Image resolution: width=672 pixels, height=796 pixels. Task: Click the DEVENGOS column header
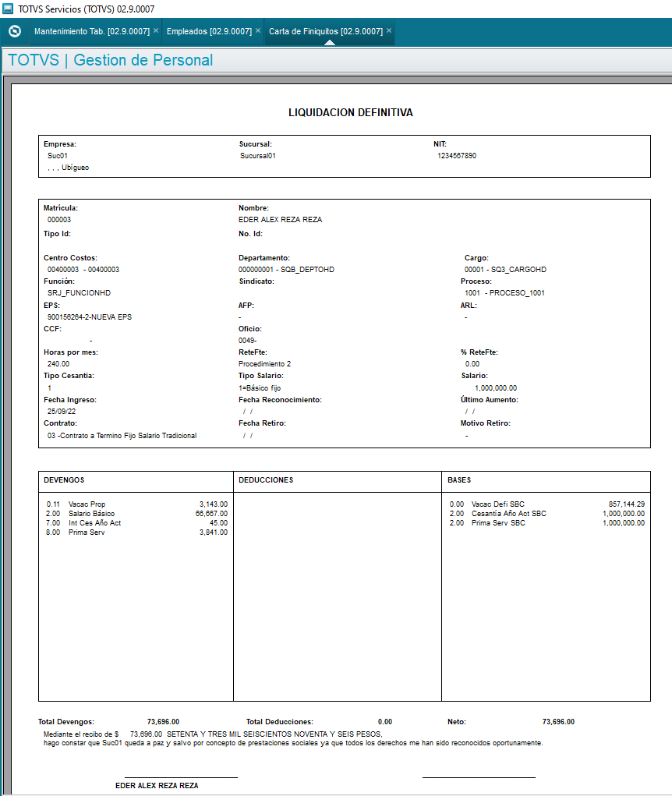[x=64, y=480]
